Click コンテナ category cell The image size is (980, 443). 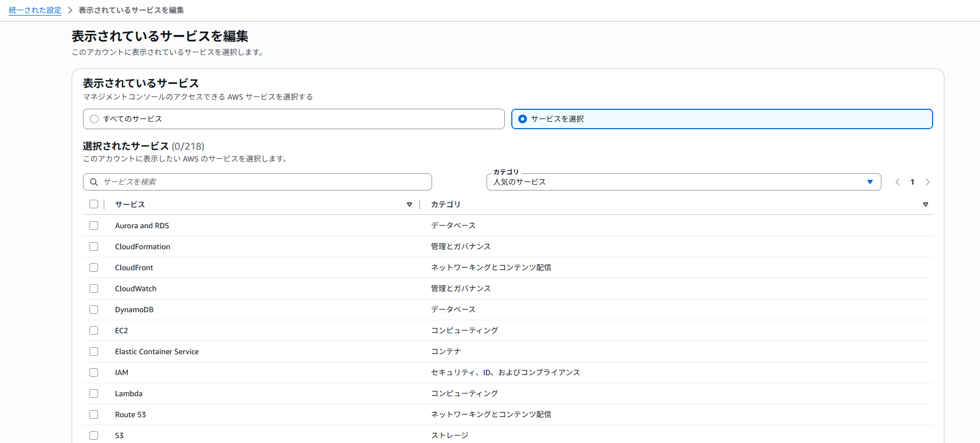[446, 351]
